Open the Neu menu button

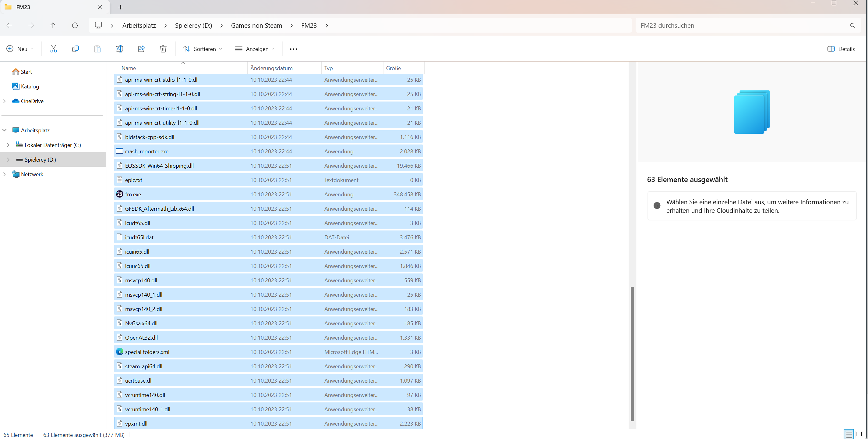click(x=20, y=49)
